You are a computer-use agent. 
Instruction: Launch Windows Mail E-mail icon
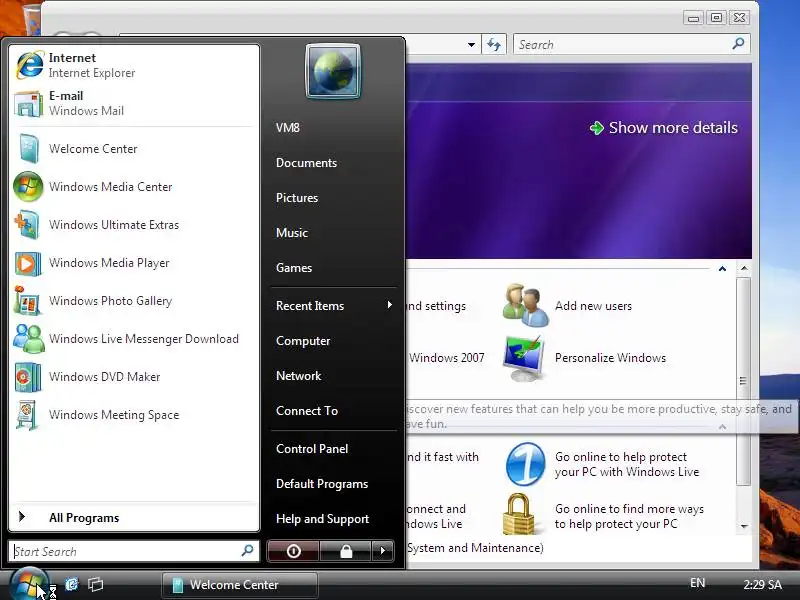[x=28, y=104]
